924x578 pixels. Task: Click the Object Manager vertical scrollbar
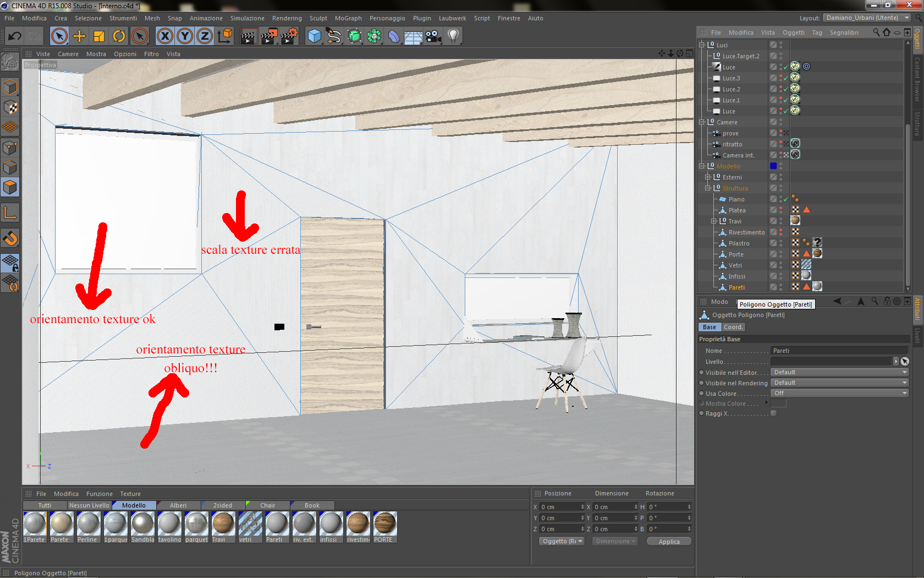tap(908, 205)
